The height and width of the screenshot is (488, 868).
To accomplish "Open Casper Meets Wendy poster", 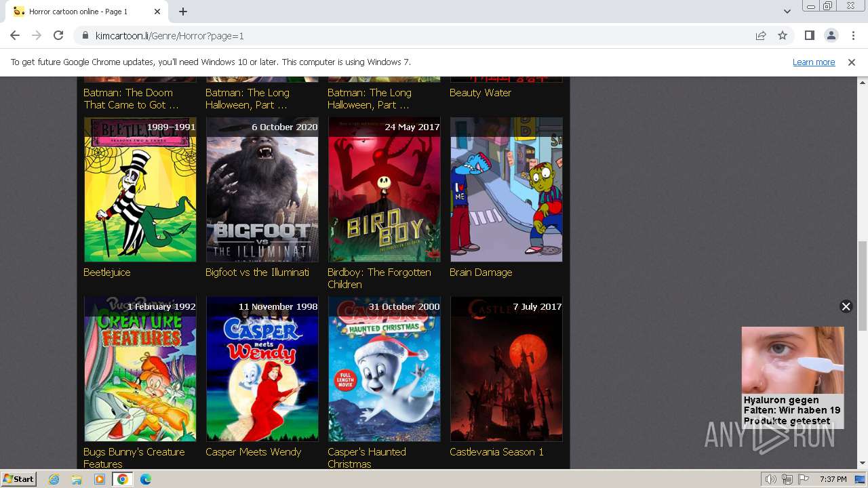I will 262,369.
